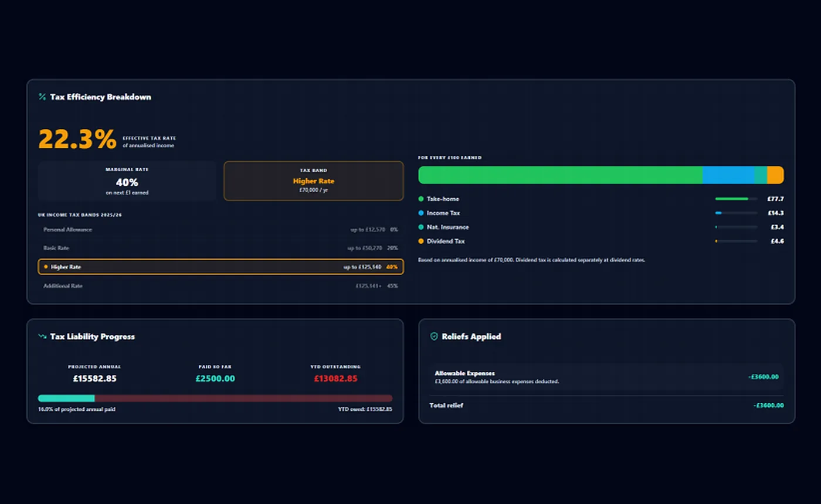Click the Allowable Expenses amount -£3600.00
Screen dimensions: 821x504
pyautogui.click(x=764, y=377)
